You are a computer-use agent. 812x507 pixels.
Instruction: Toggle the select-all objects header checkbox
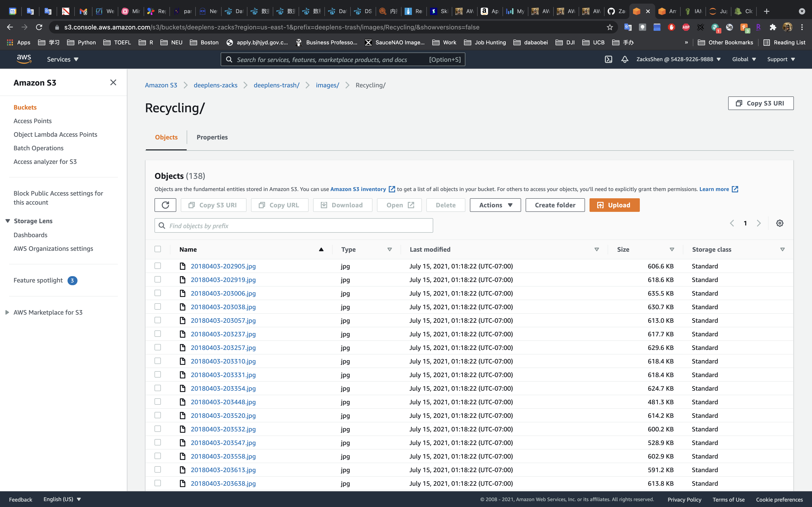point(158,249)
